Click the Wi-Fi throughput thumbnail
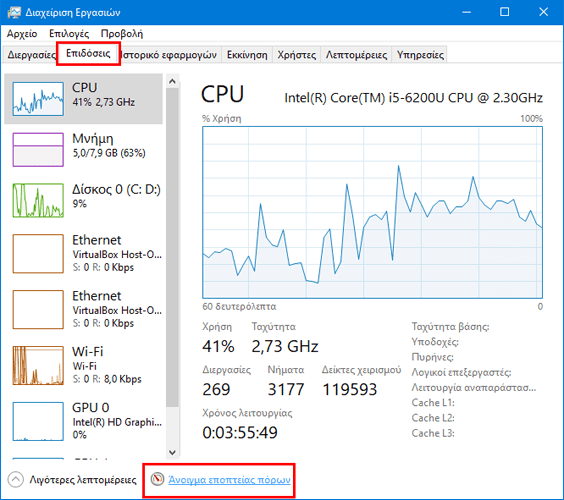Screen dimensions: 564x500 coord(38,365)
